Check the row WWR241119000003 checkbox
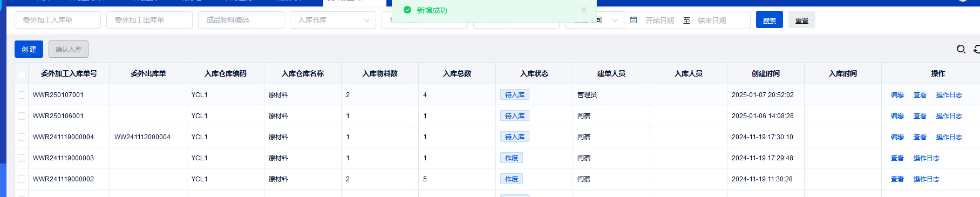 [x=22, y=158]
